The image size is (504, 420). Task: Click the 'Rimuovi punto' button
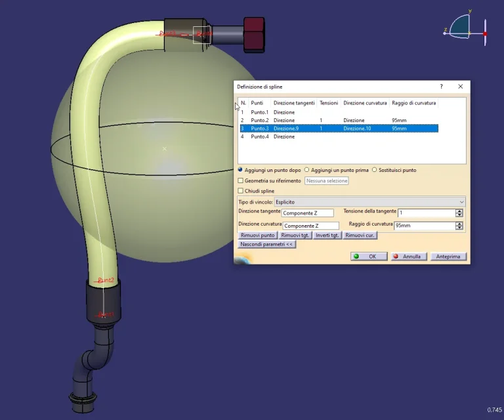pyautogui.click(x=258, y=235)
